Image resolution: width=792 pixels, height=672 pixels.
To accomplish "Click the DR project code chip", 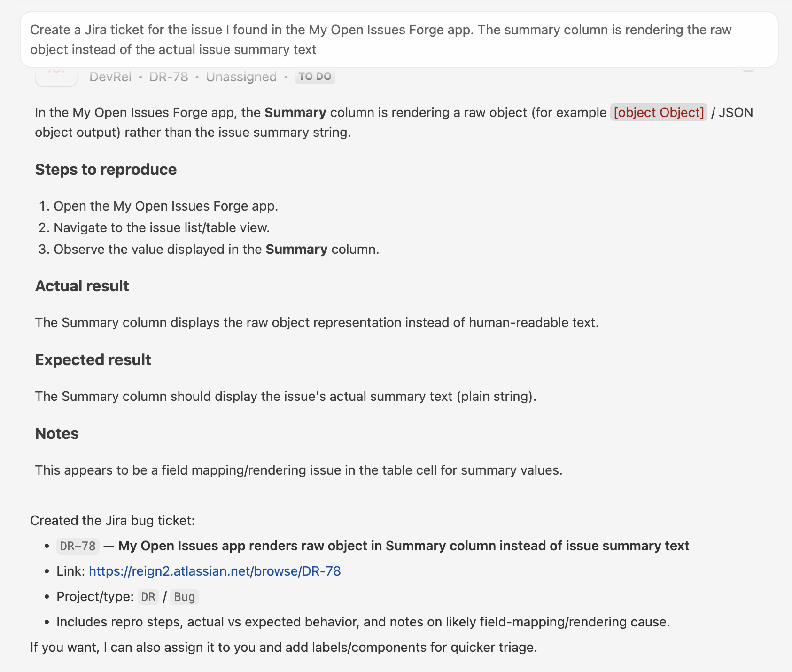I will tap(148, 597).
